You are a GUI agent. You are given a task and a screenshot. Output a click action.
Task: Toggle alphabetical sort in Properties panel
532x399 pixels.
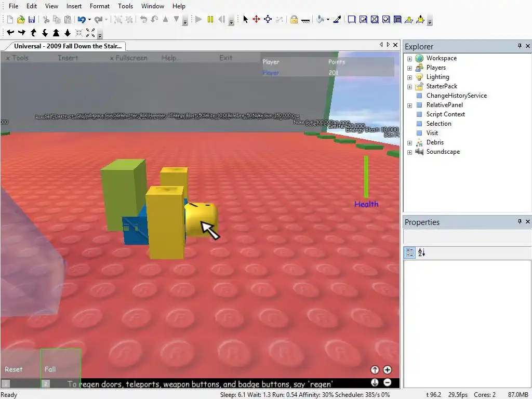421,252
